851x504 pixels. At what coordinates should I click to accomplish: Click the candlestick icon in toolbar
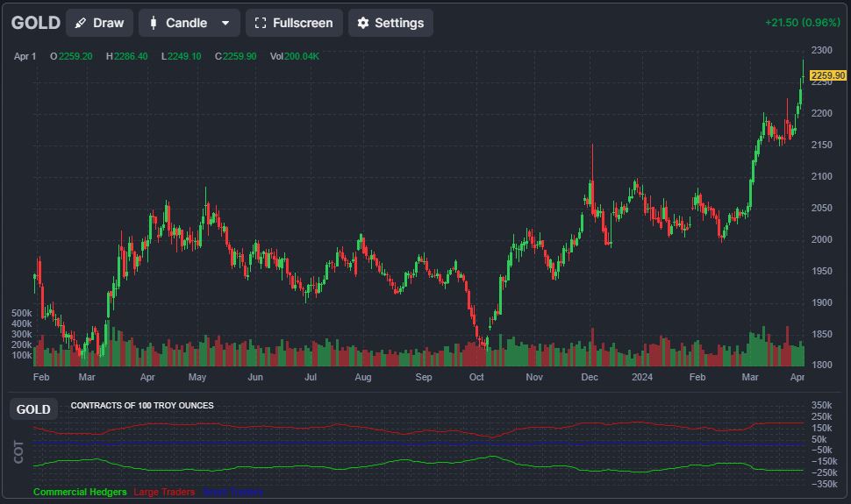tap(154, 23)
